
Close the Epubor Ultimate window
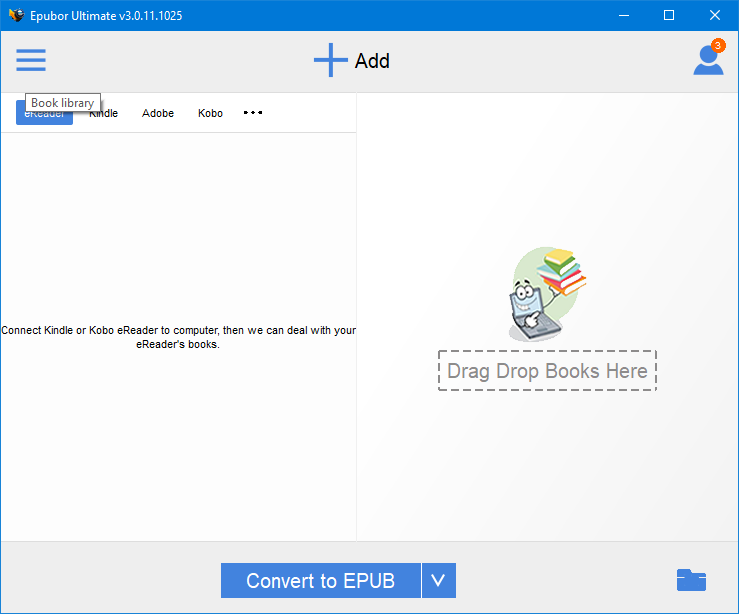[x=714, y=16]
